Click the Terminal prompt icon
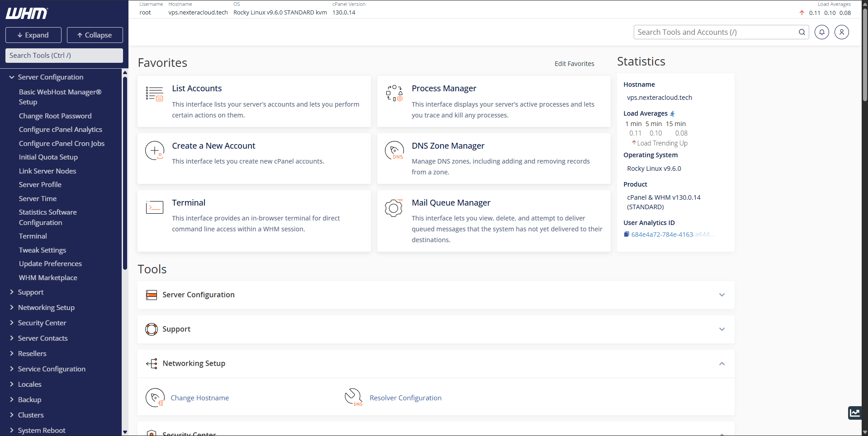Screen dimensions: 868x436 pos(154,208)
